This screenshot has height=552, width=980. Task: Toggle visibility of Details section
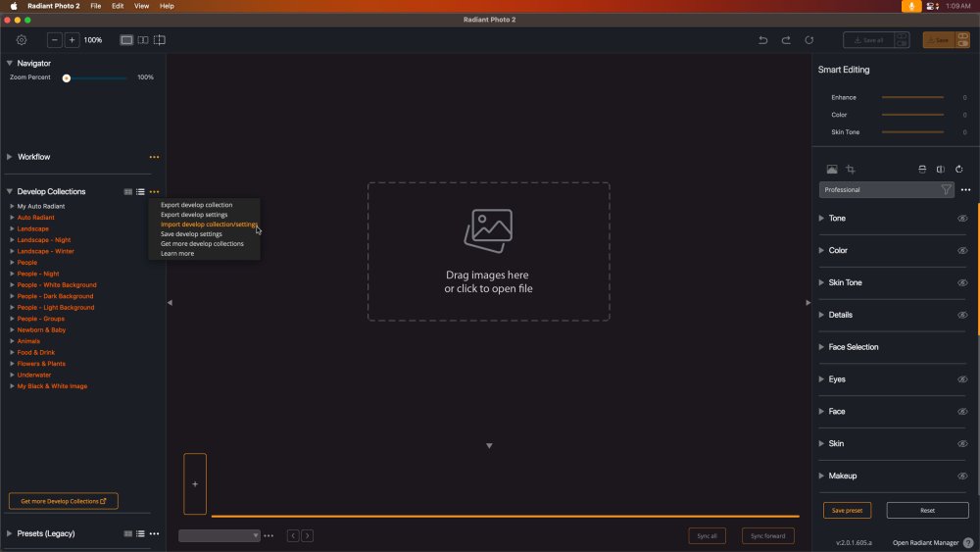pyautogui.click(x=962, y=315)
